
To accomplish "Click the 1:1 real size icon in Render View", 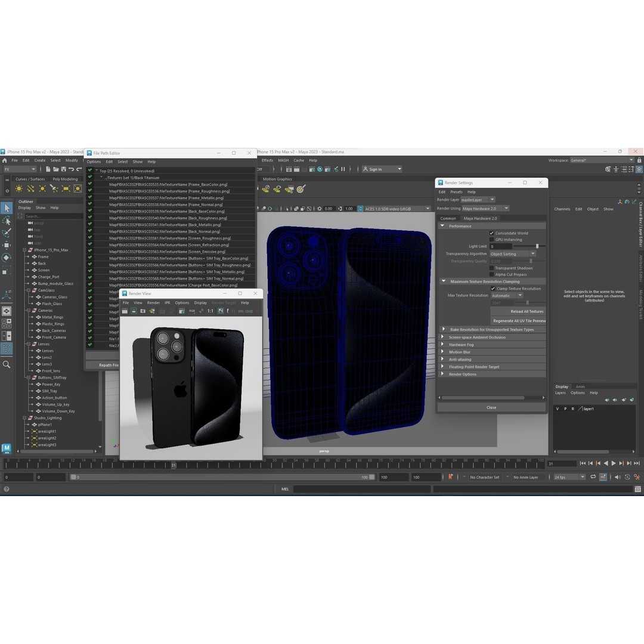I will [x=210, y=311].
